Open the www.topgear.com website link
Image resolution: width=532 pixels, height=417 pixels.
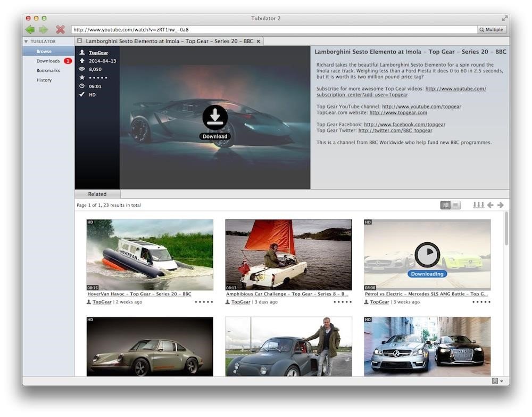pos(398,113)
